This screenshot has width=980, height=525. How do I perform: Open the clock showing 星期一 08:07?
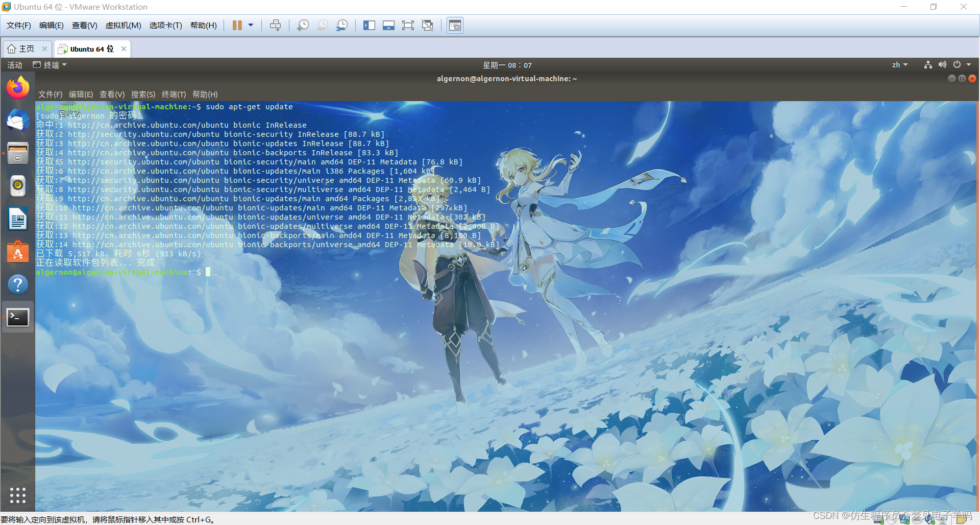[x=507, y=65]
